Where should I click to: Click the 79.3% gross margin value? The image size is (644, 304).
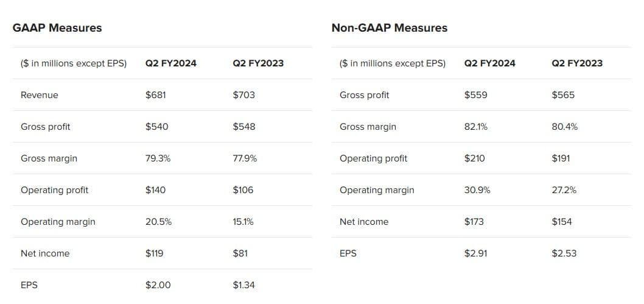tap(158, 158)
